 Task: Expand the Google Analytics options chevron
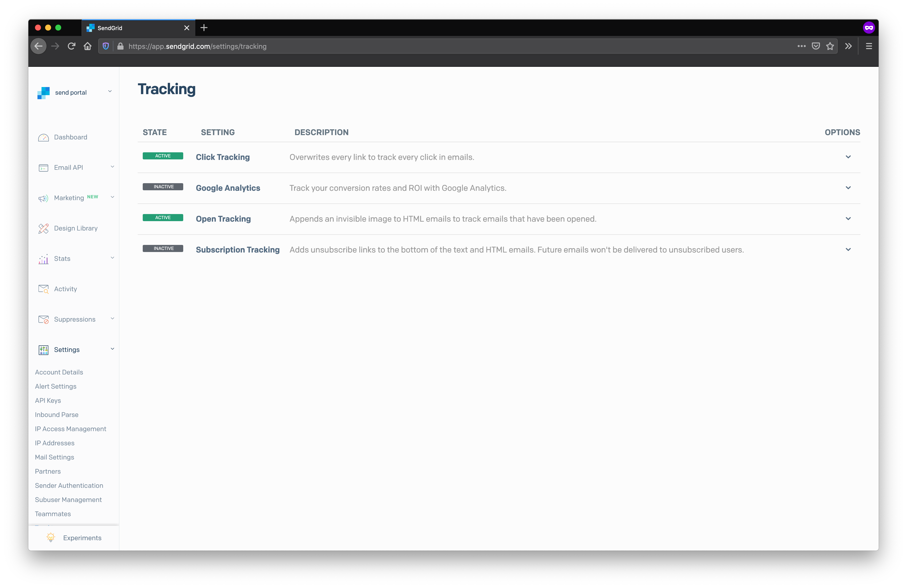pyautogui.click(x=848, y=188)
